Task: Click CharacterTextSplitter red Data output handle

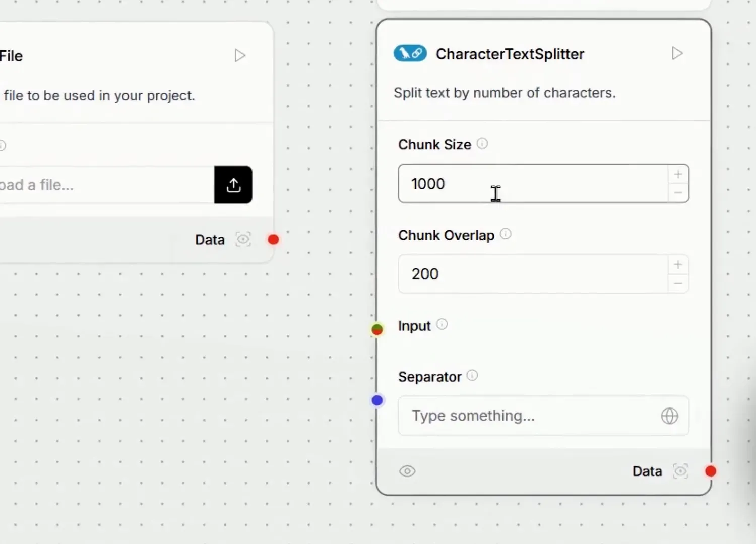Action: click(x=711, y=471)
